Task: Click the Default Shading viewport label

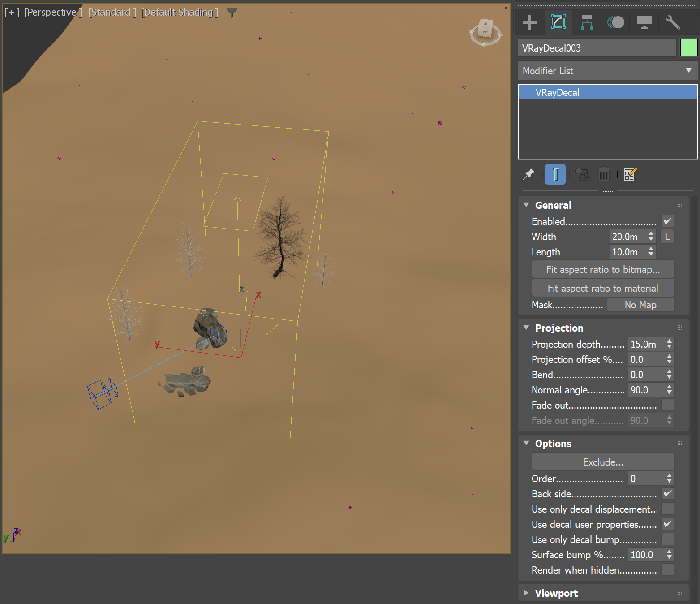Action: point(178,12)
